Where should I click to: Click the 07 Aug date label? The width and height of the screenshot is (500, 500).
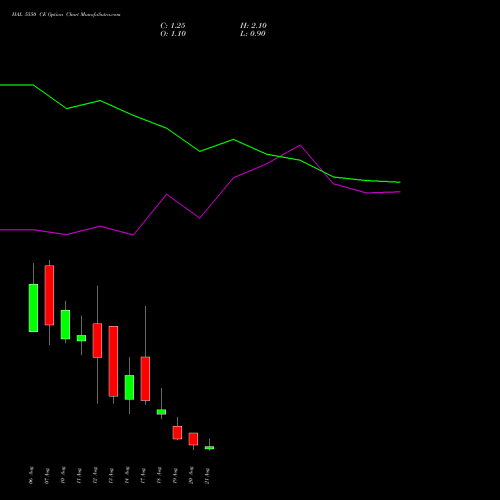coord(47,475)
